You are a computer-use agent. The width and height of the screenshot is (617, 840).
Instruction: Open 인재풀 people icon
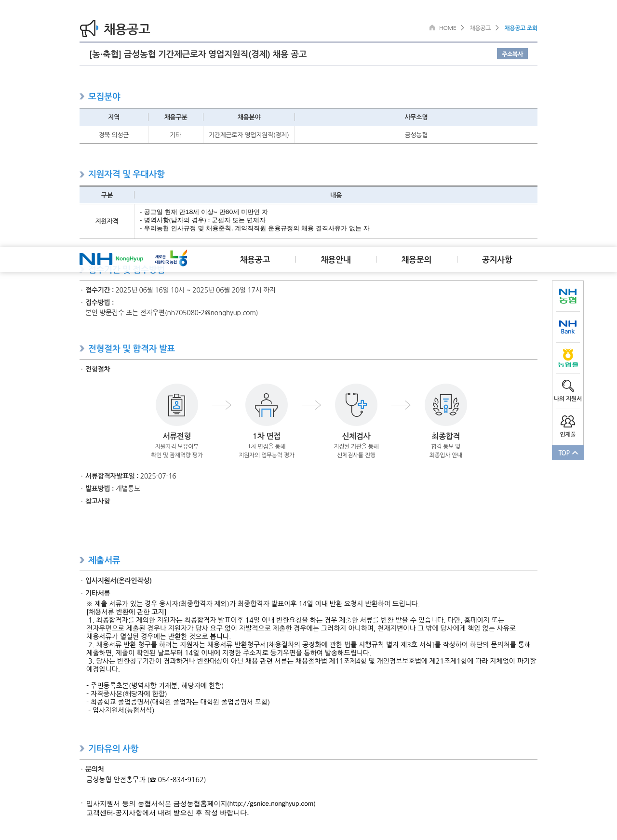point(568,421)
